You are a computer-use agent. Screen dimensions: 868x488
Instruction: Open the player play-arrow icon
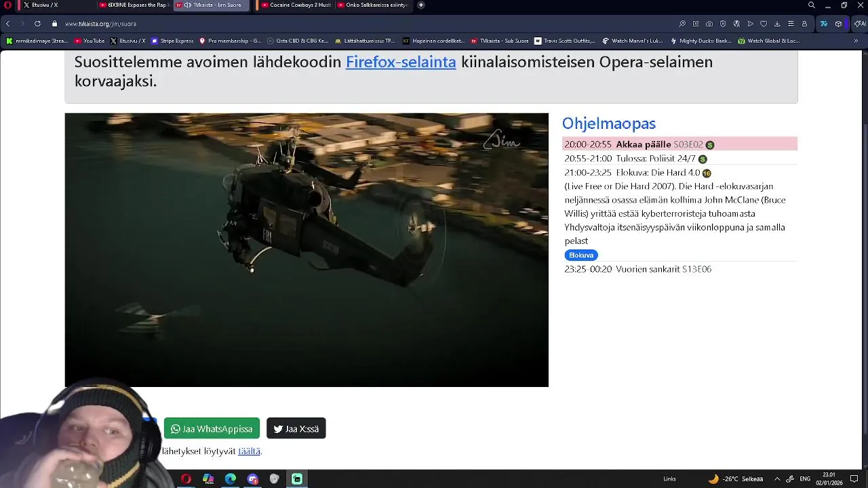tap(750, 24)
